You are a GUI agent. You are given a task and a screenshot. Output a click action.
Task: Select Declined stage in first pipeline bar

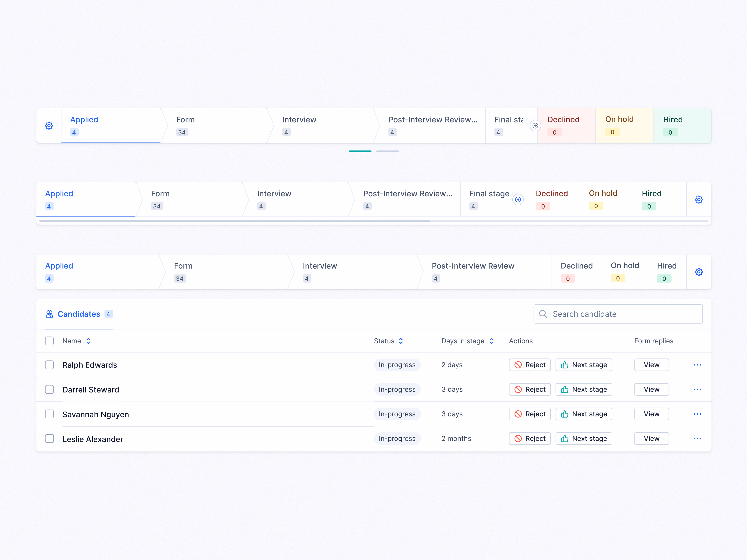tap(566, 126)
